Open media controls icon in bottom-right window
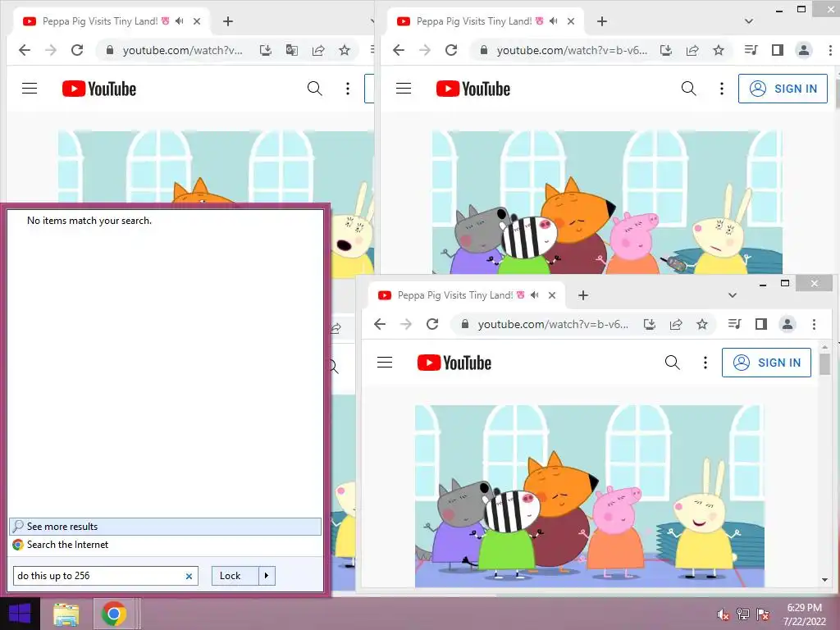Screen dimensions: 840x630 pos(734,324)
